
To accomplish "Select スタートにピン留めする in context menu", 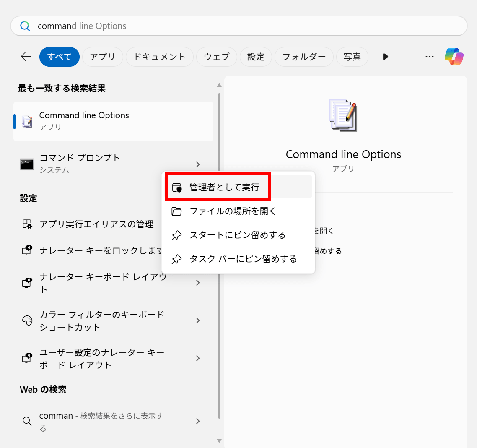I will coord(237,235).
